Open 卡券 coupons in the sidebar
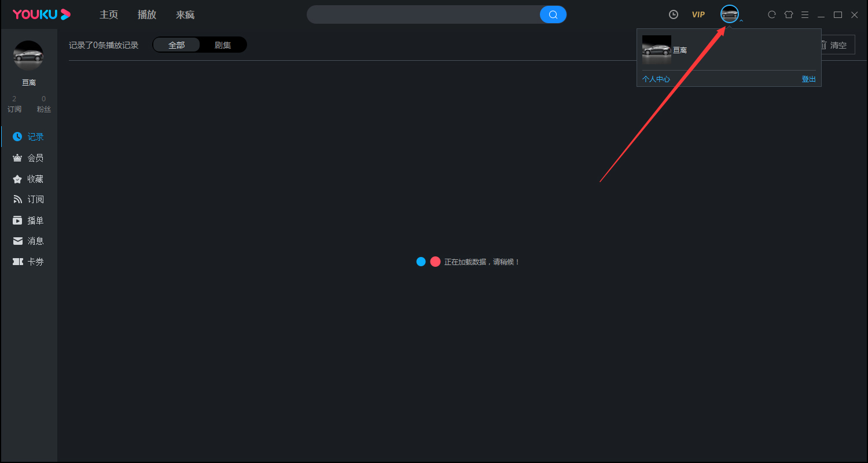 tap(29, 262)
